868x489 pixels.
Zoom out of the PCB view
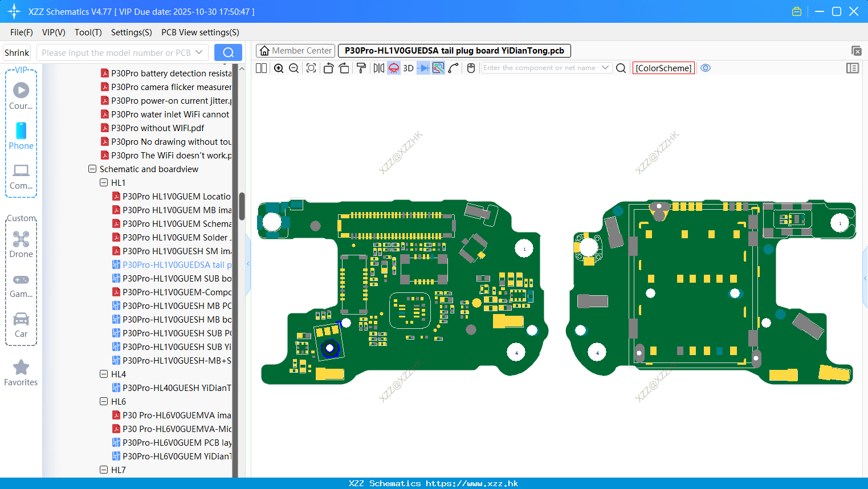[x=294, y=68]
